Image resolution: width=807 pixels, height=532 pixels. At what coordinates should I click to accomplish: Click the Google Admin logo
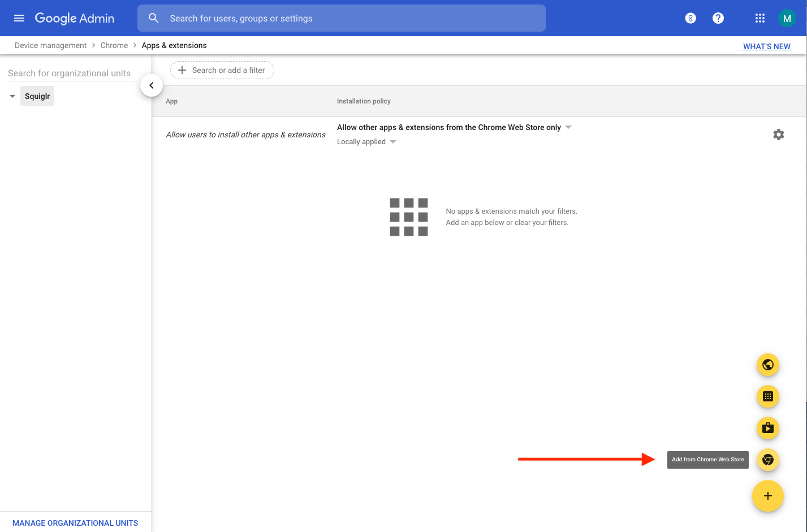75,18
